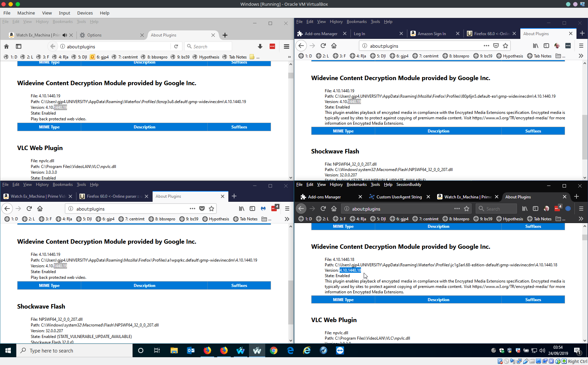Open File Explorer from the Windows taskbar
Viewport: 588px width, 365px height.
(x=174, y=350)
